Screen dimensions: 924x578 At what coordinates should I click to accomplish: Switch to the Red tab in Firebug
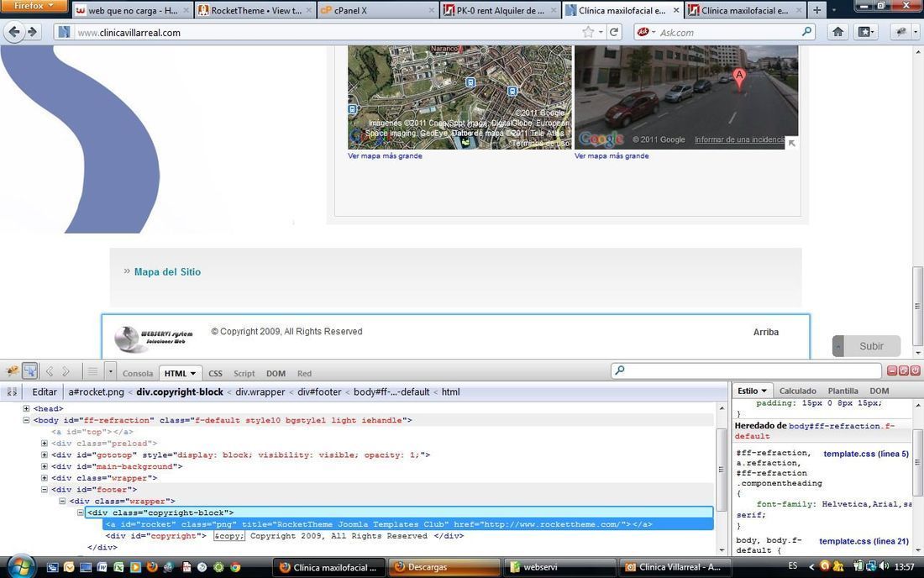[x=304, y=374]
